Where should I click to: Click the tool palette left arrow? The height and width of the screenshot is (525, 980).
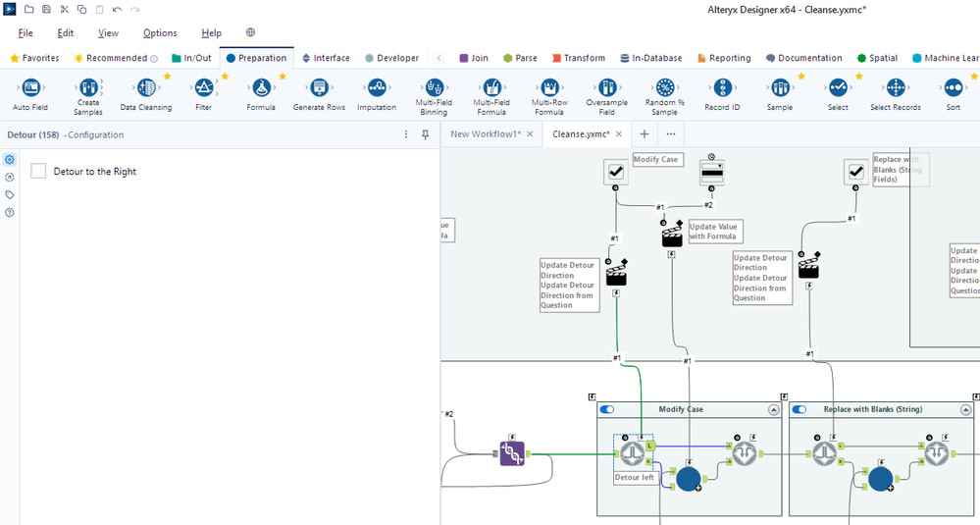(439, 58)
